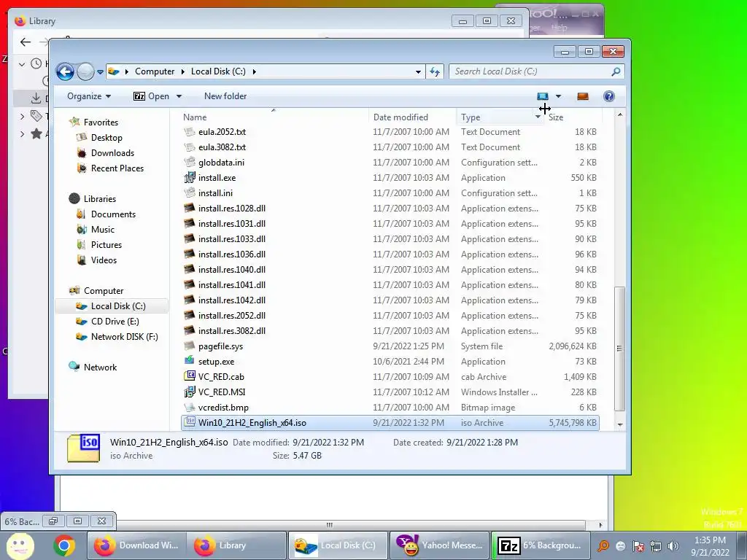
Task: Open Desktop in navigation pane
Action: tap(107, 138)
